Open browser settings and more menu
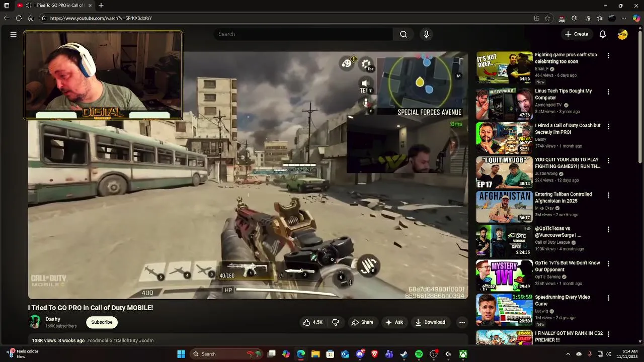 coord(624,18)
